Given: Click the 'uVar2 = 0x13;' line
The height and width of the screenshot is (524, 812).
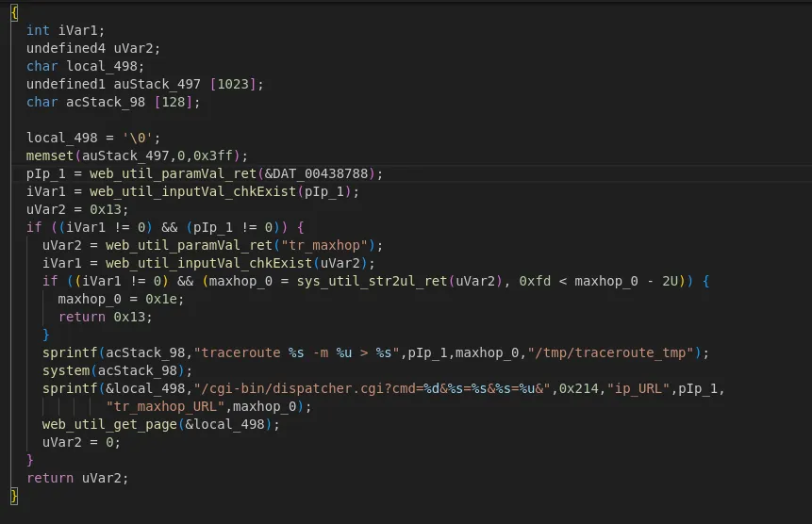Looking at the screenshot, I should (x=77, y=209).
